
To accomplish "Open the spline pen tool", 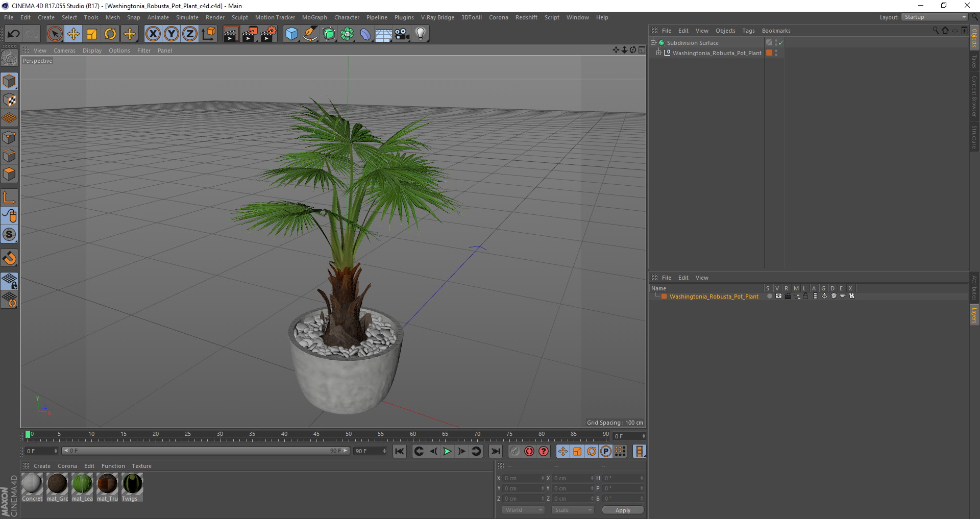I will pos(310,34).
